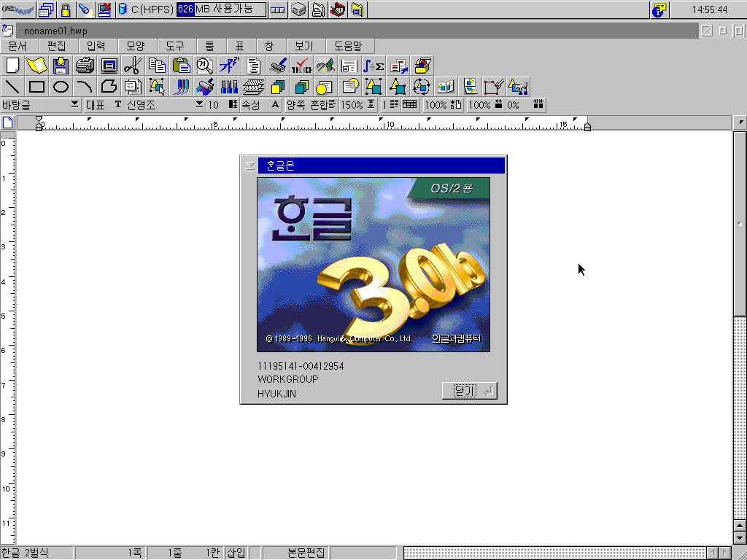Click the dropdown arrow at the ruler's right end
This screenshot has width=747, height=560.
pyautogui.click(x=740, y=122)
